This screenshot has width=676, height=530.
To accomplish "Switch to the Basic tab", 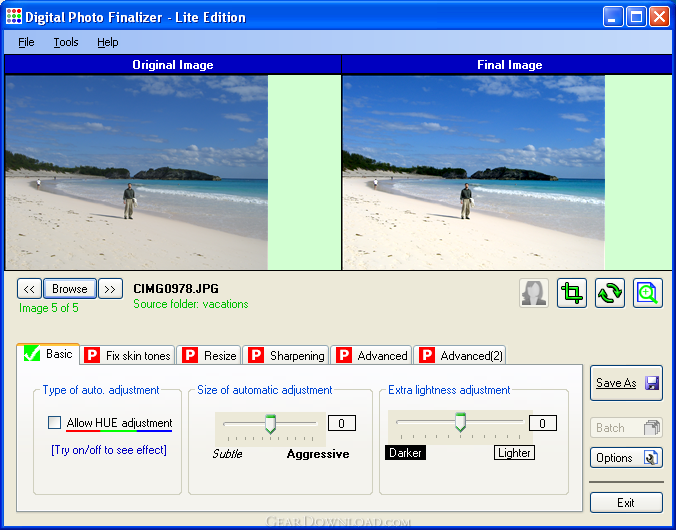I will pos(48,354).
